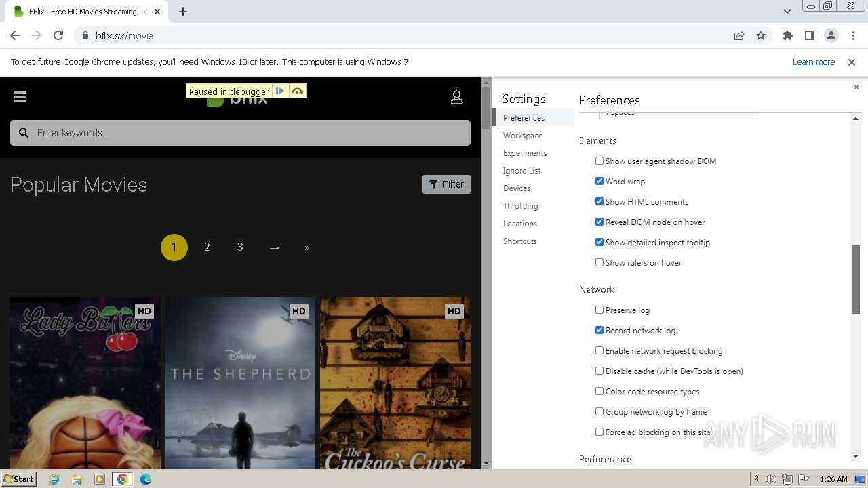The height and width of the screenshot is (488, 868).
Task: Open the user account icon on bflix
Action: [457, 98]
